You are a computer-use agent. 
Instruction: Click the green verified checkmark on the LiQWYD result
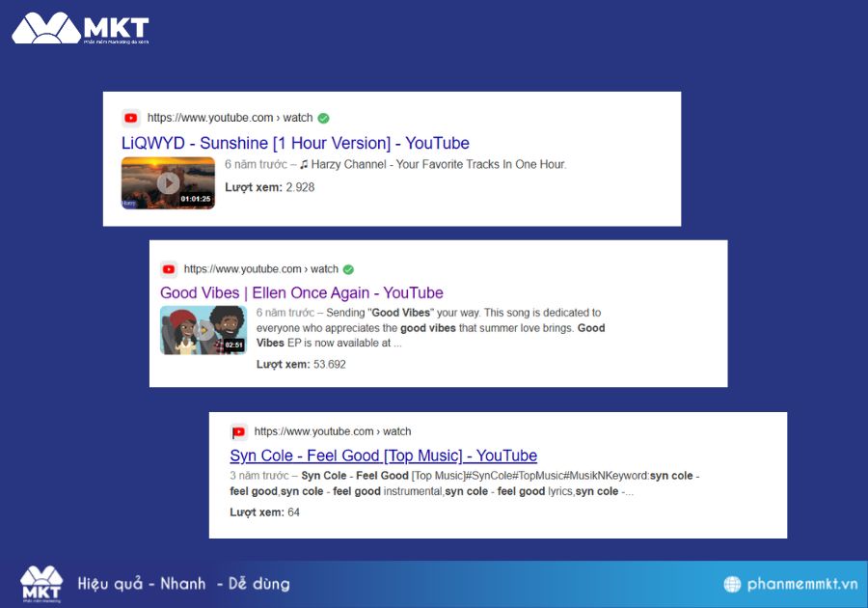pos(323,118)
